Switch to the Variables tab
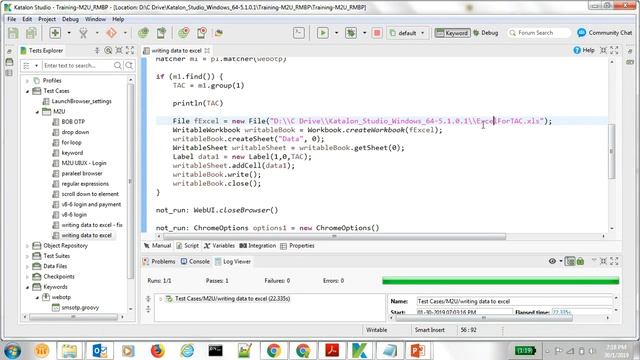Viewport: 640px width, 360px height. click(x=220, y=246)
